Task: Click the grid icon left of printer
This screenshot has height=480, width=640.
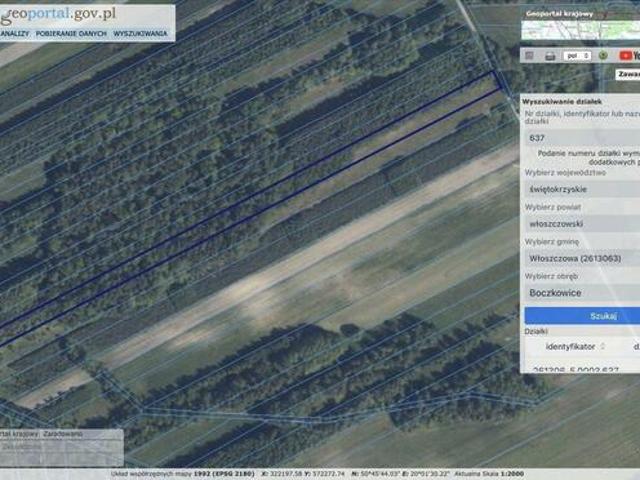Action: pos(529,56)
